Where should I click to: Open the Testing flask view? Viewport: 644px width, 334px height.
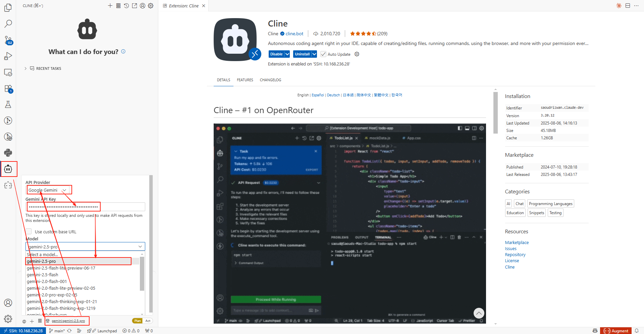pos(8,104)
